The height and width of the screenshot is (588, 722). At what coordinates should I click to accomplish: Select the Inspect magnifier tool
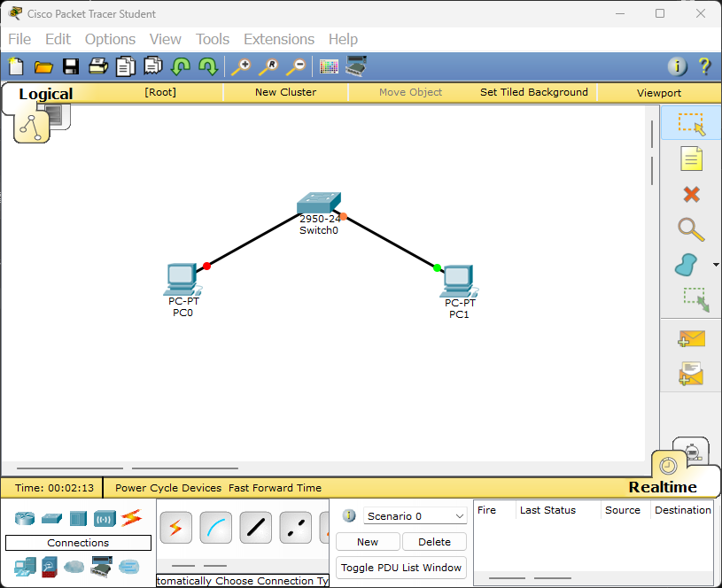pyautogui.click(x=691, y=229)
